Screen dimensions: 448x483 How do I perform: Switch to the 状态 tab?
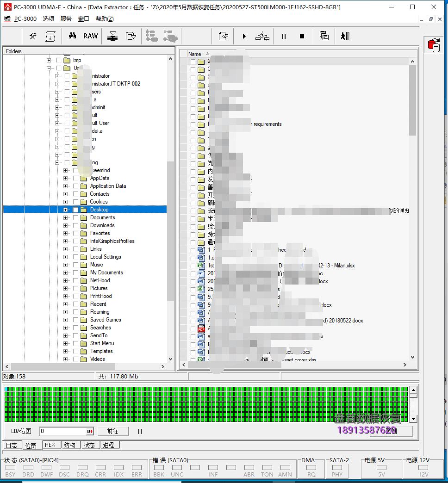pyautogui.click(x=89, y=445)
